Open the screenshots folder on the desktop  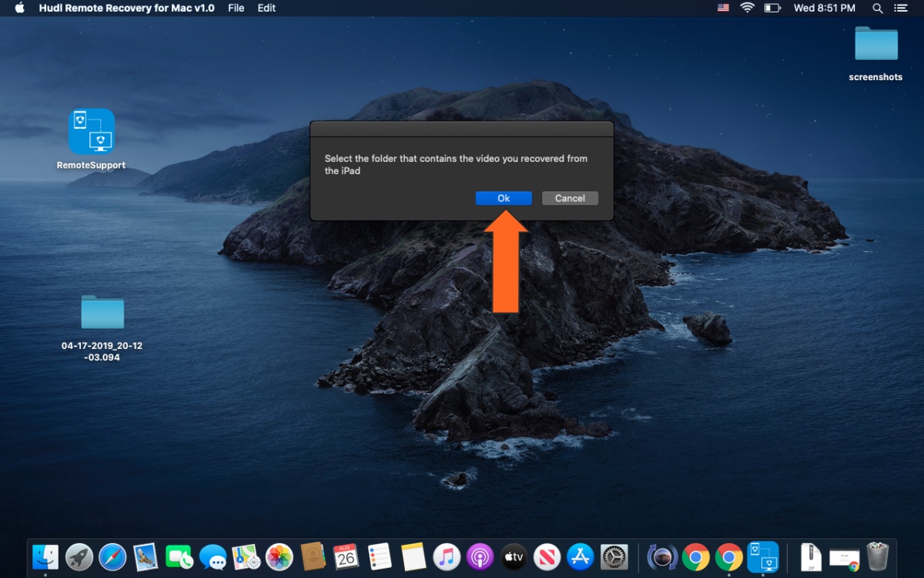pyautogui.click(x=875, y=44)
